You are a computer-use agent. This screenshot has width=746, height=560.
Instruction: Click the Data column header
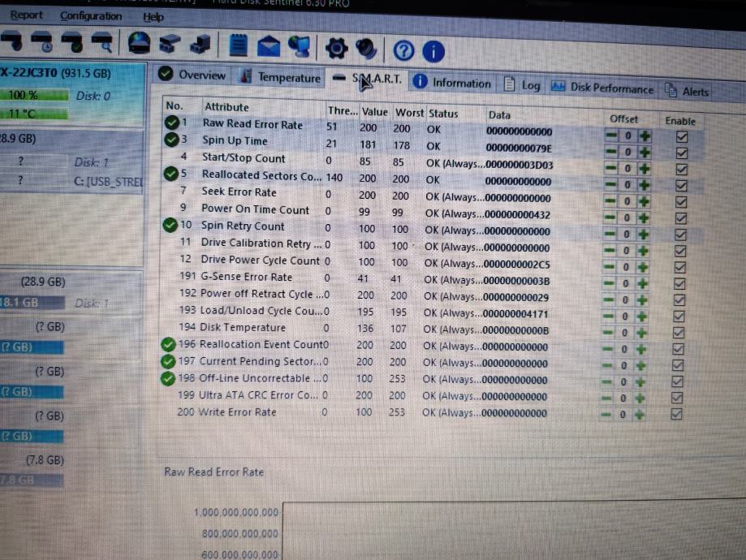click(499, 115)
